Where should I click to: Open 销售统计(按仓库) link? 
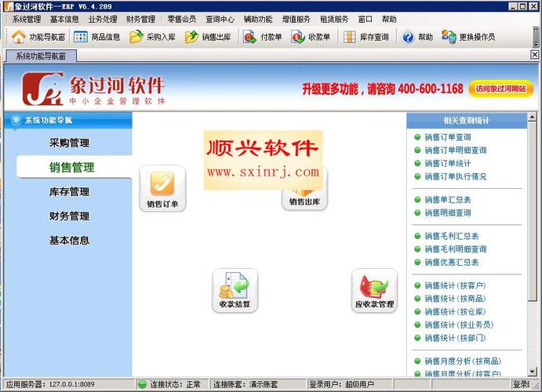tap(455, 312)
